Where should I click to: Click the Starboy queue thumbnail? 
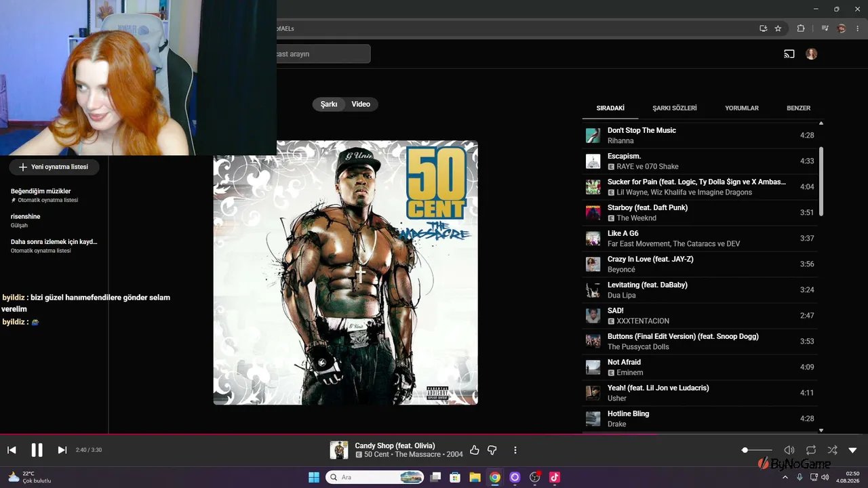(593, 213)
